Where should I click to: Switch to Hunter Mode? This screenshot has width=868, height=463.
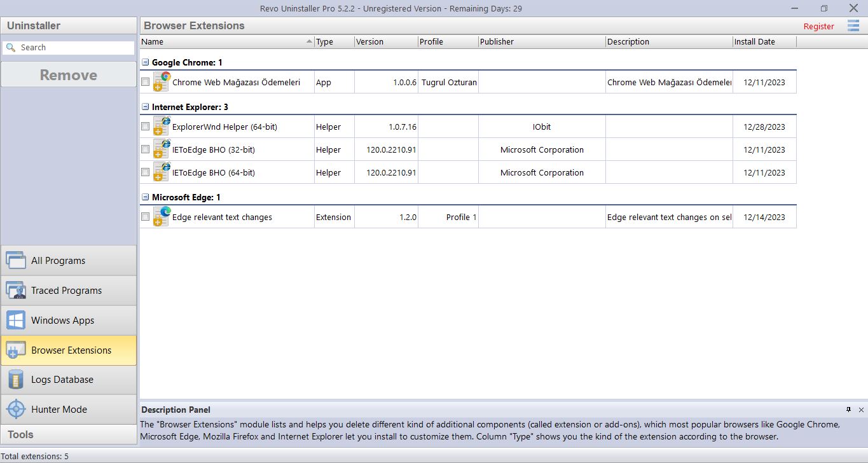[69, 409]
